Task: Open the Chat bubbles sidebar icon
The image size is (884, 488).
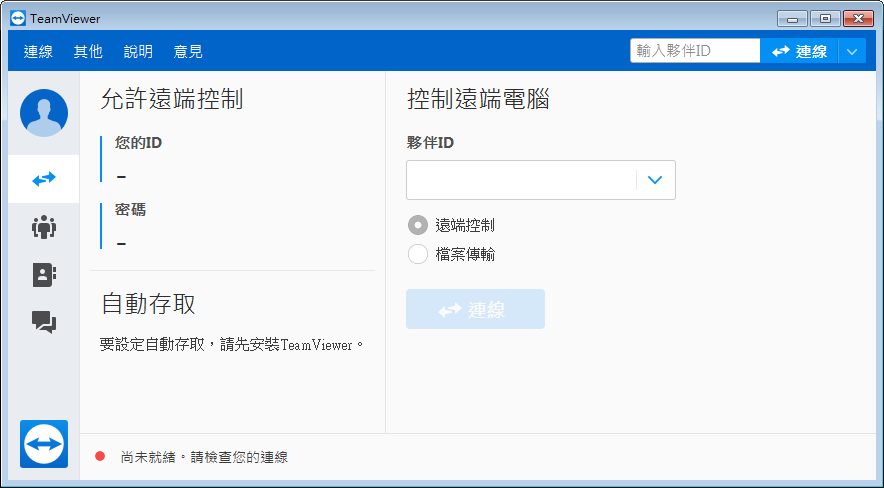Action: pyautogui.click(x=44, y=322)
